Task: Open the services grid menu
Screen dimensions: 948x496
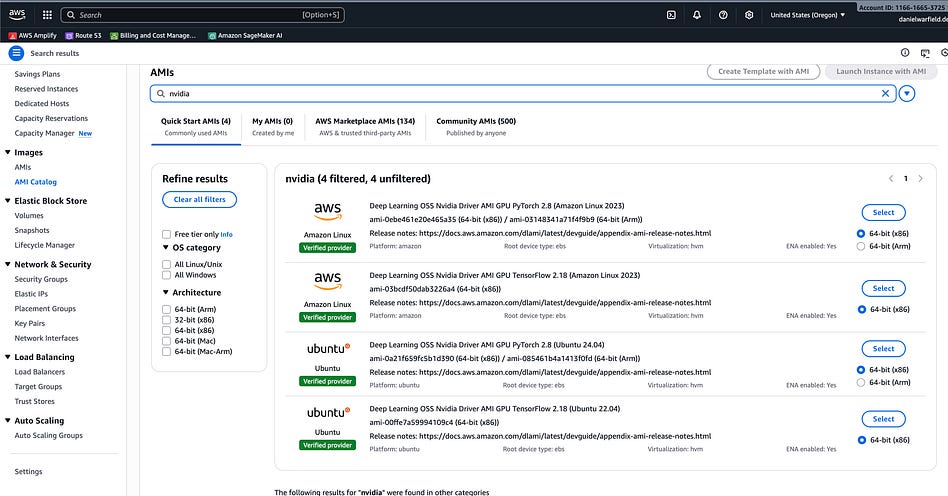Action: coord(47,15)
